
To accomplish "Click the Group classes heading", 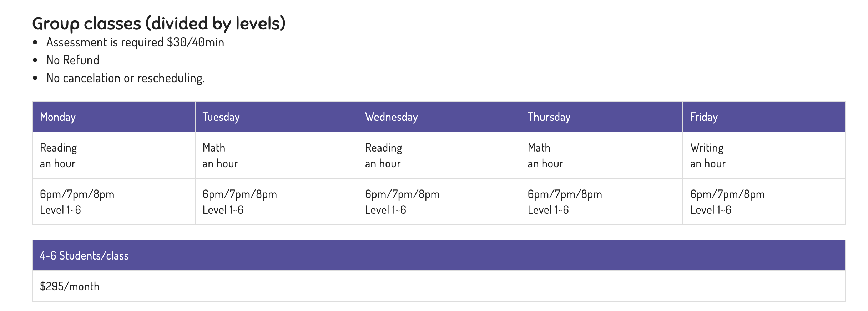I will [159, 24].
